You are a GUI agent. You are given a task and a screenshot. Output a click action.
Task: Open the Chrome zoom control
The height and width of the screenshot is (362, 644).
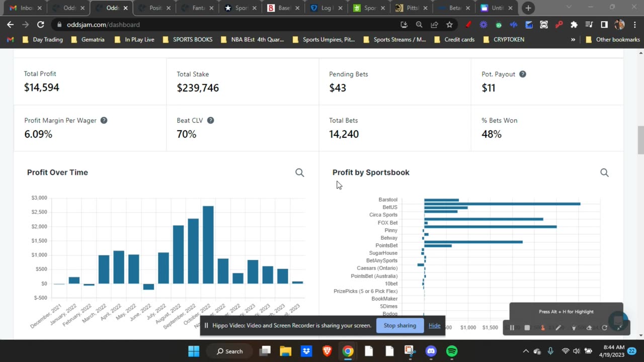pos(419,24)
